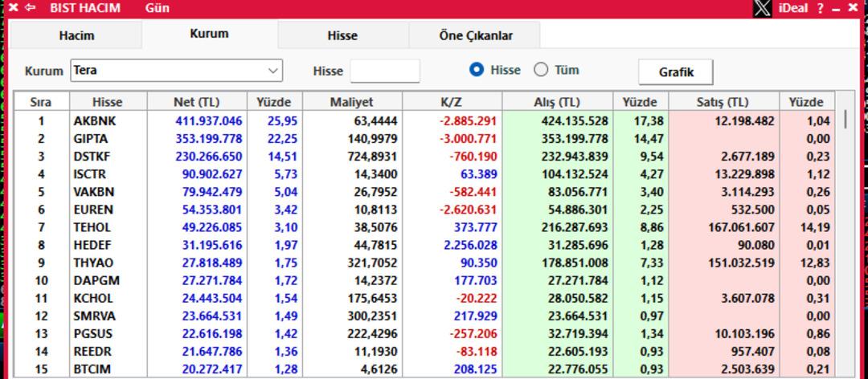Viewport: 868px width, 379px height.
Task: Select the PGSUS stock name
Action: (92, 333)
